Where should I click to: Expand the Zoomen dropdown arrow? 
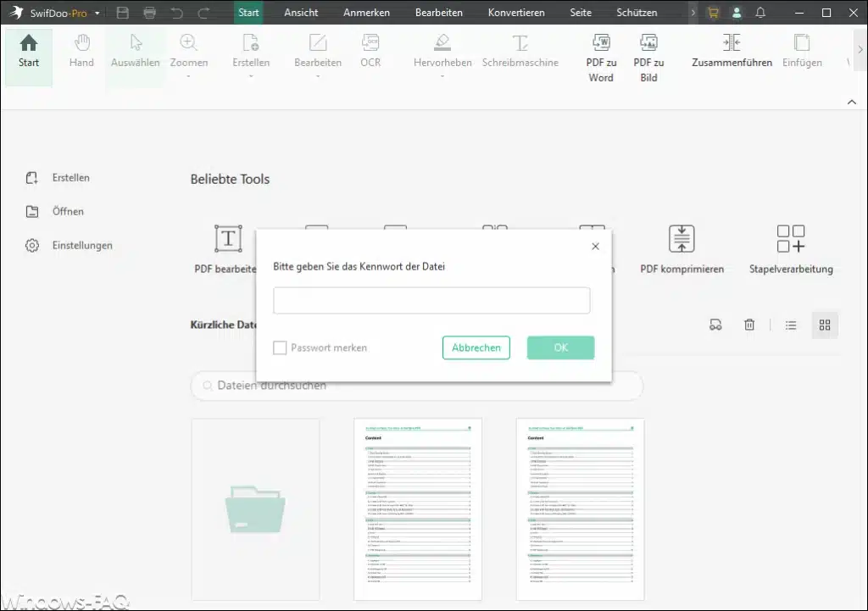click(x=189, y=76)
